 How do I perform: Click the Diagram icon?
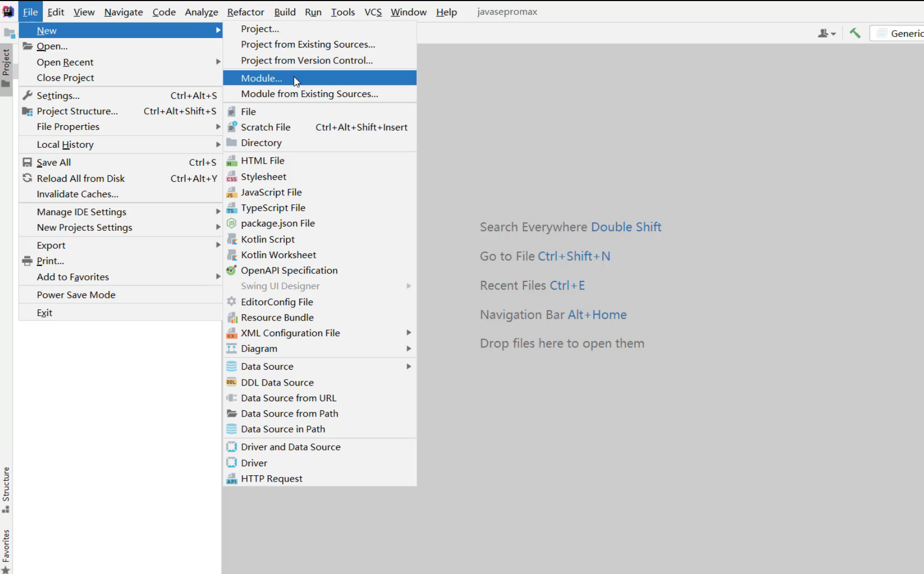click(231, 349)
